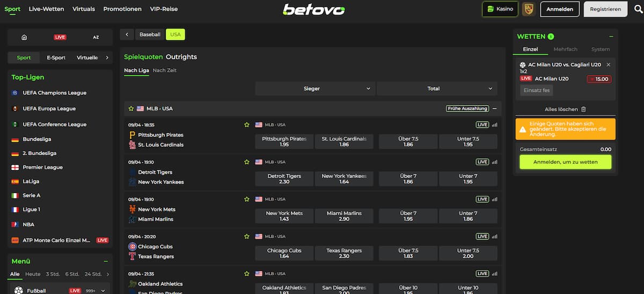
Task: Switch betslip to Mehrfach tab
Action: (x=565, y=49)
